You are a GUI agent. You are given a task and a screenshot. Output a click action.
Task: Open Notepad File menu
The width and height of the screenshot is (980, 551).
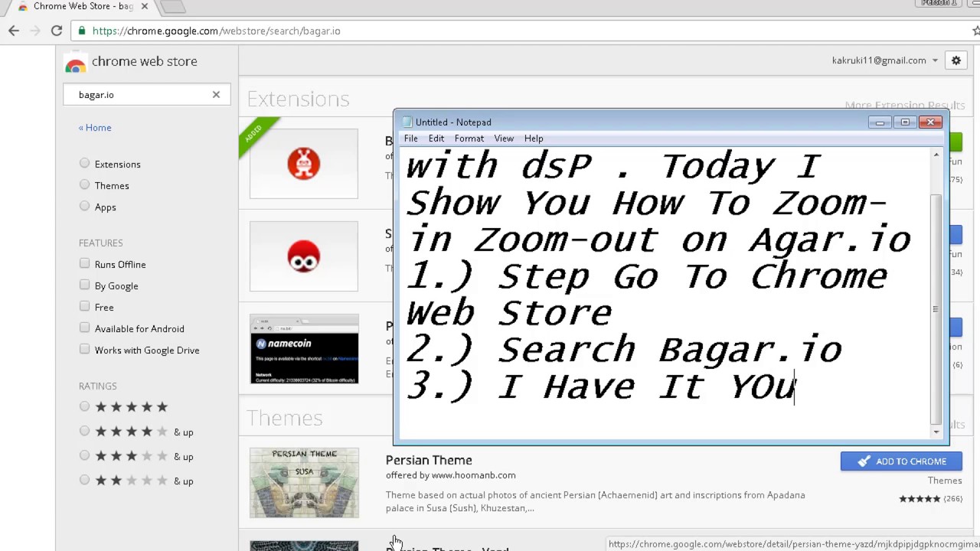(x=411, y=139)
